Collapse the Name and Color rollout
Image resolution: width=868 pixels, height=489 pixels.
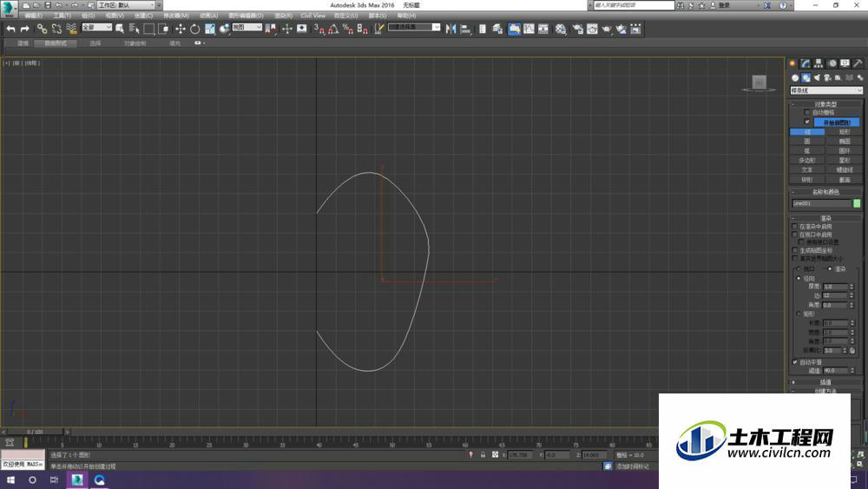(825, 192)
